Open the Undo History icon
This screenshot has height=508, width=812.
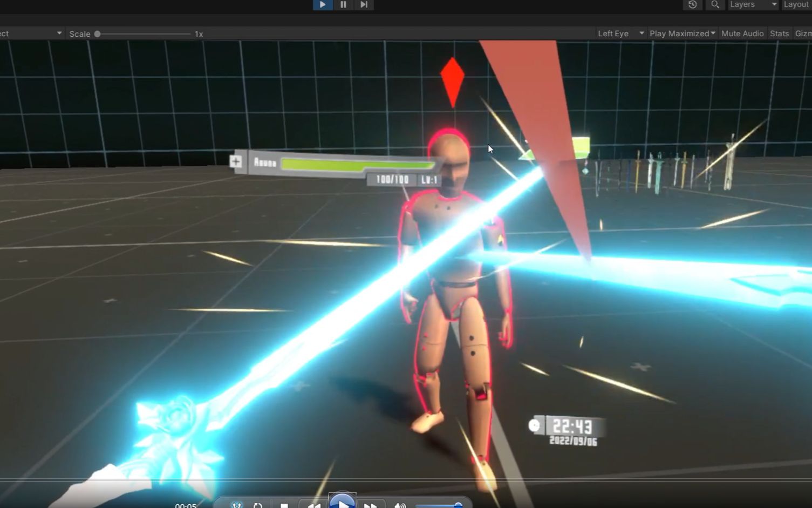tap(693, 5)
